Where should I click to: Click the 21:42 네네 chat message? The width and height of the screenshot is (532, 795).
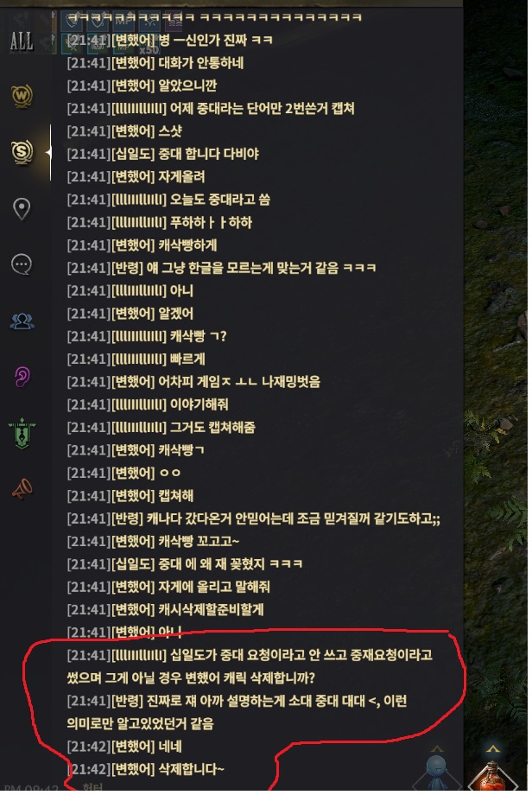(x=124, y=747)
